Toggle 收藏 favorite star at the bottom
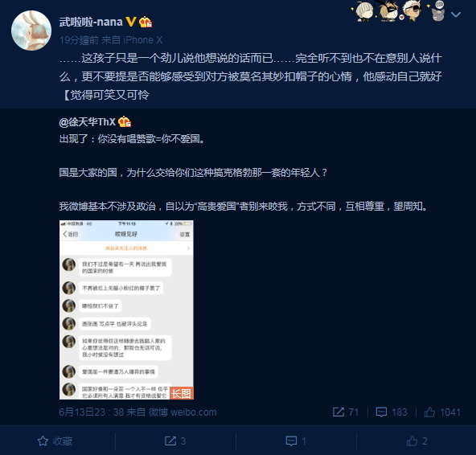This screenshot has height=455, width=476. (55, 441)
